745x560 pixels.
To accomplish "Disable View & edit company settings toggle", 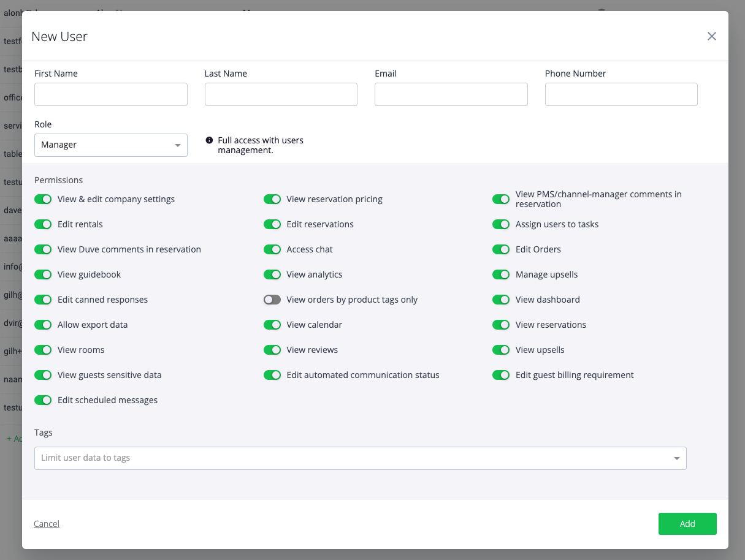I will point(43,199).
